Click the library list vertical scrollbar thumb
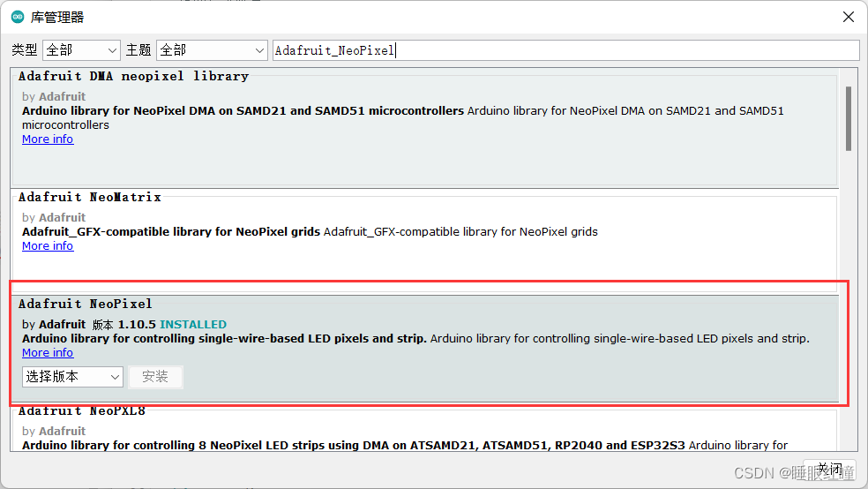This screenshot has width=868, height=489. [x=849, y=118]
